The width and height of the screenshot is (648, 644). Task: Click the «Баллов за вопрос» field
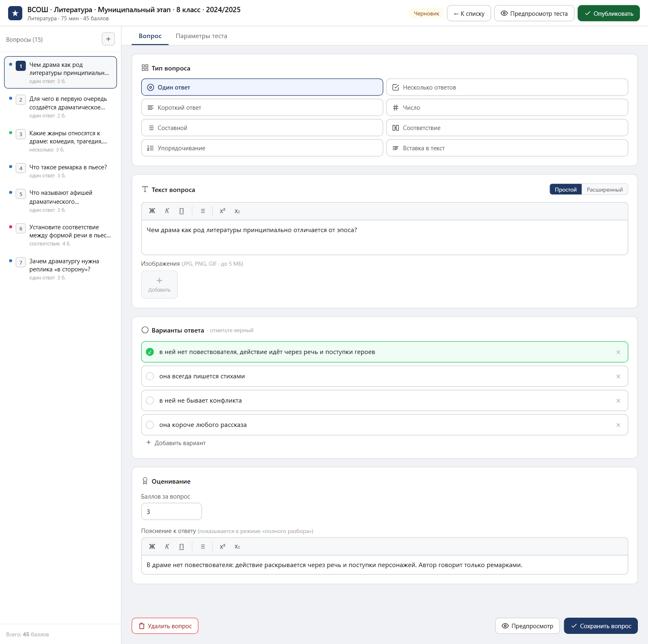click(171, 512)
